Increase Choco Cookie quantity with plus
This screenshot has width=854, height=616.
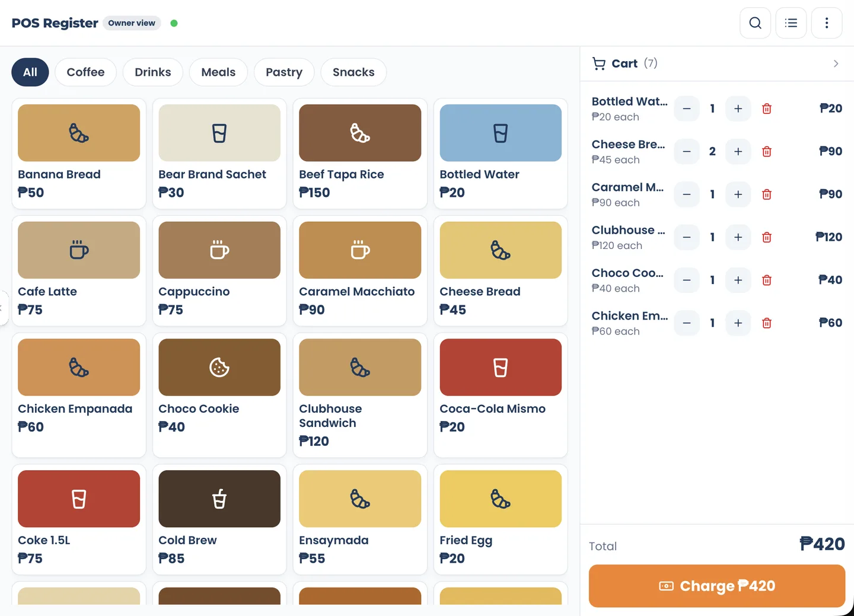tap(738, 280)
